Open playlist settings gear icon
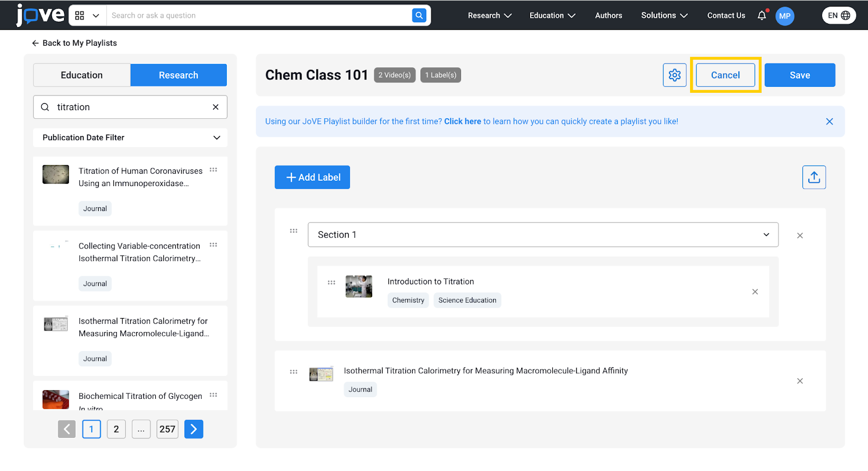 point(674,75)
